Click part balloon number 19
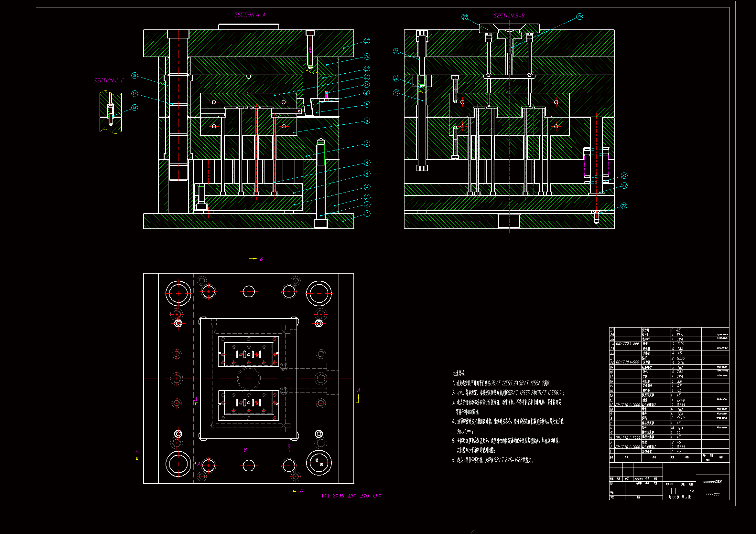This screenshot has height=534, width=756. tap(396, 51)
